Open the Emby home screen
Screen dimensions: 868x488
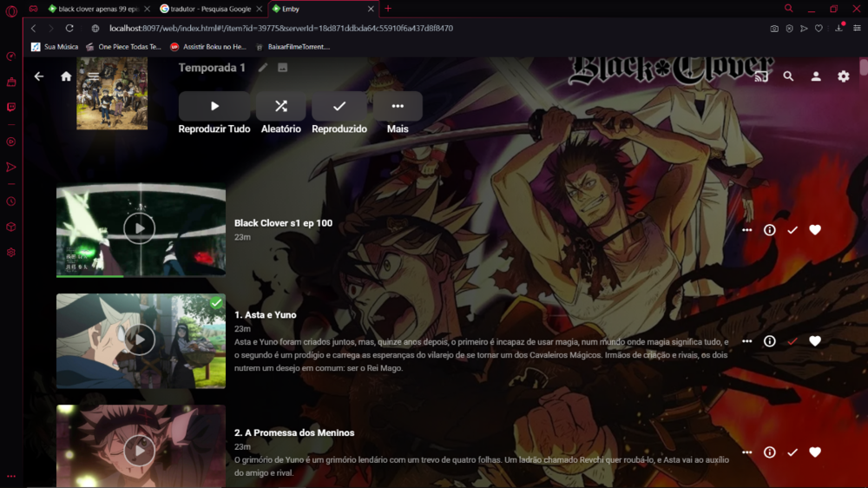(x=66, y=76)
